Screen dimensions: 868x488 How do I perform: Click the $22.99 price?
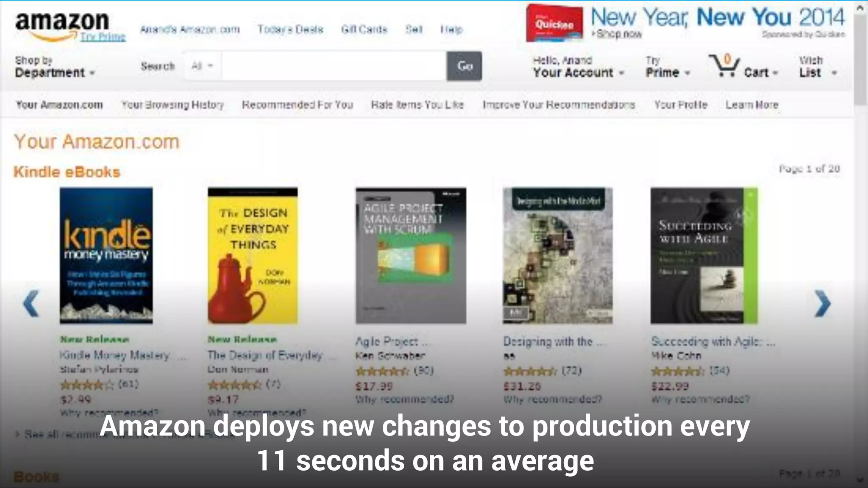coord(670,386)
